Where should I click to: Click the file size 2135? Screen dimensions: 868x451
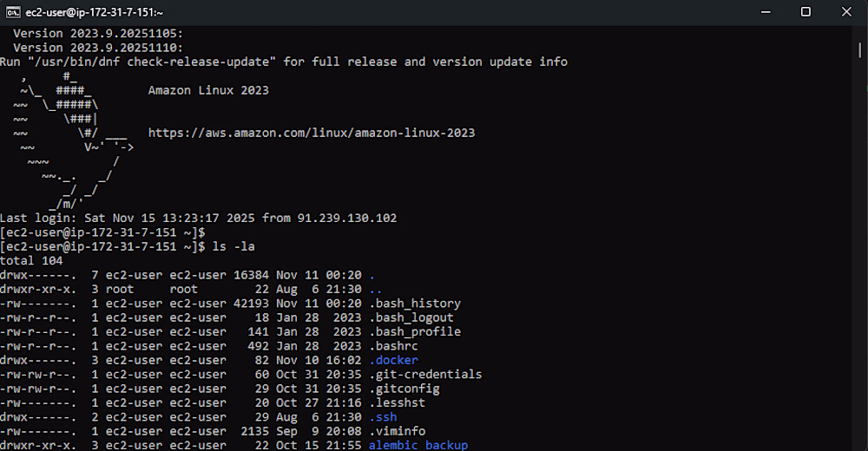click(x=254, y=431)
